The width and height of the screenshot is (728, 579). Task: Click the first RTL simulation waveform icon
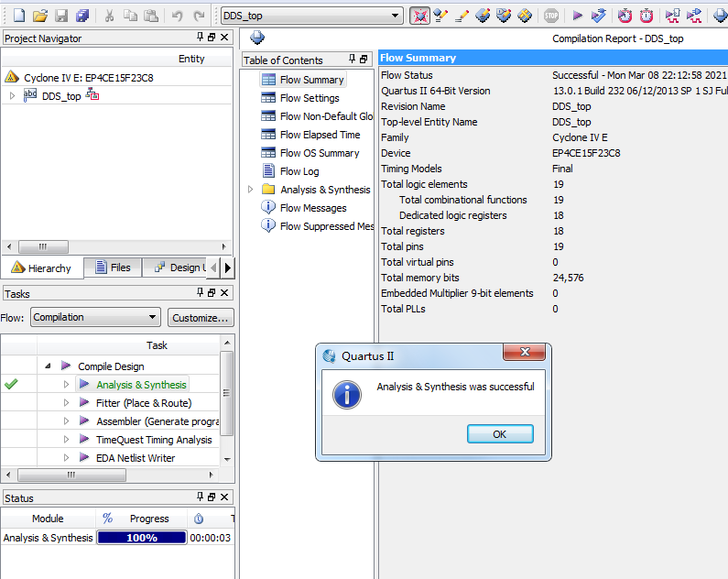tap(672, 16)
